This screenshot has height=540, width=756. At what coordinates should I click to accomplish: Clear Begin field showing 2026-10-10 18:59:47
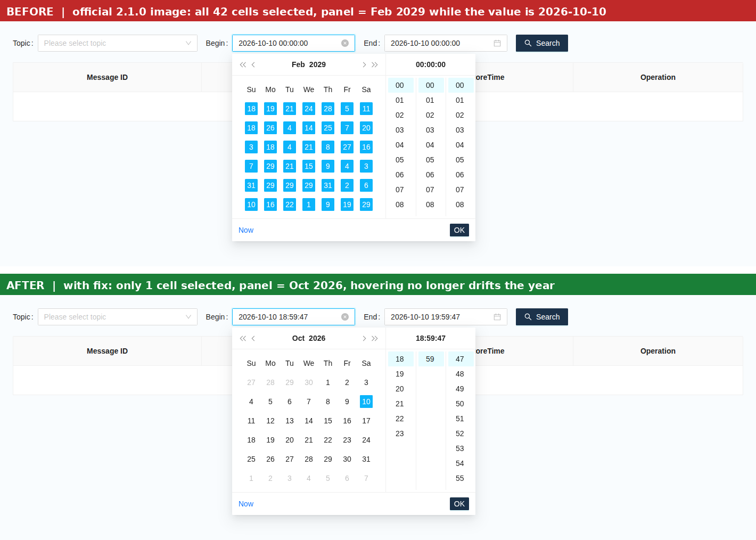[345, 317]
